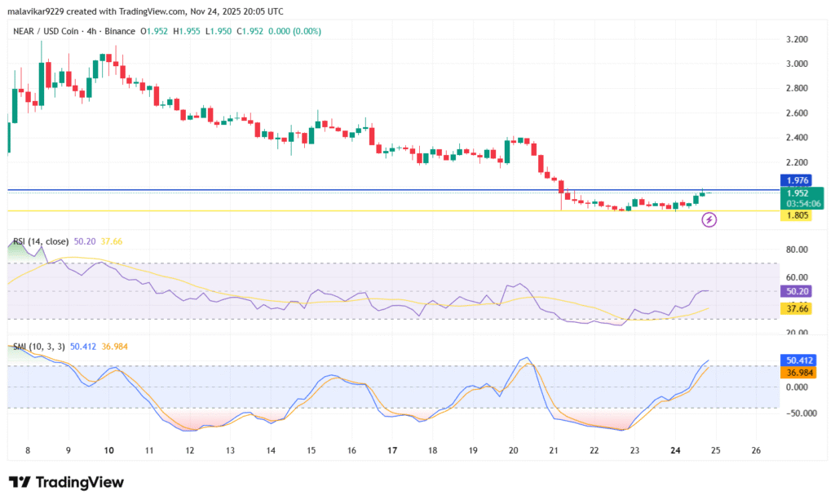
Task: Select the yellow horizontal support line
Action: pyautogui.click(x=326, y=210)
